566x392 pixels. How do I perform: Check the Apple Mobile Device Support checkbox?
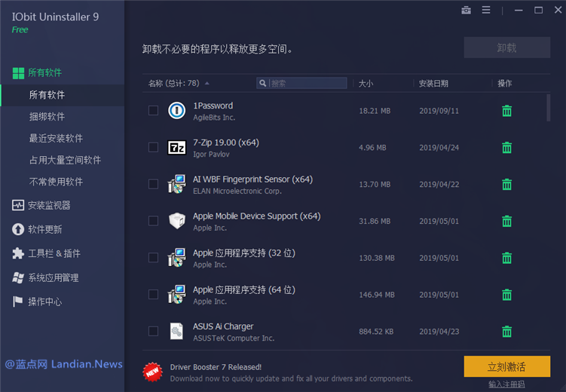click(154, 221)
